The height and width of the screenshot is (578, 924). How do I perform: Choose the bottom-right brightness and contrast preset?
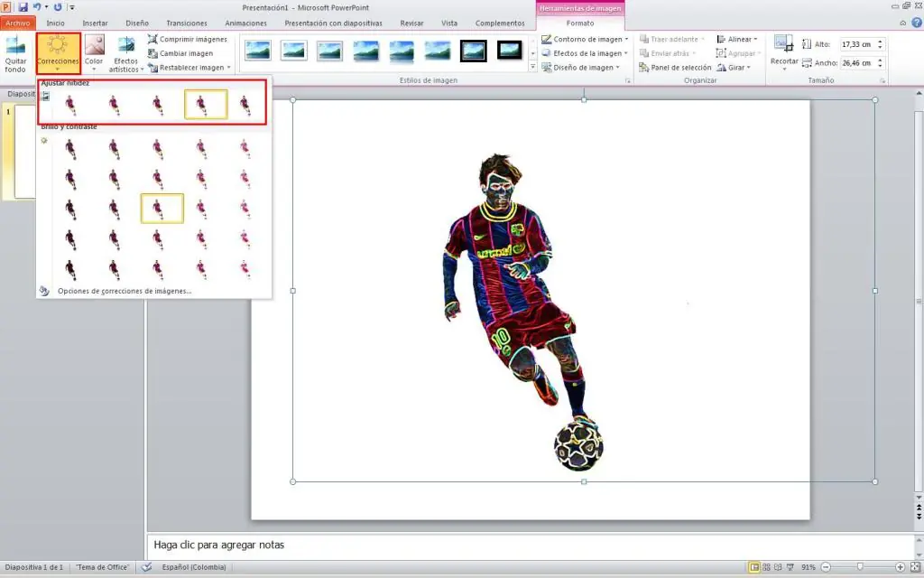pos(245,269)
